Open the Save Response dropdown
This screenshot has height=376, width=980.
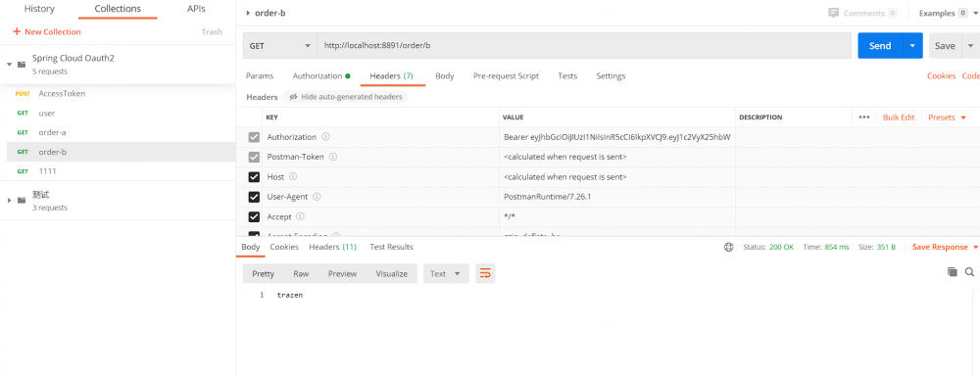945,247
